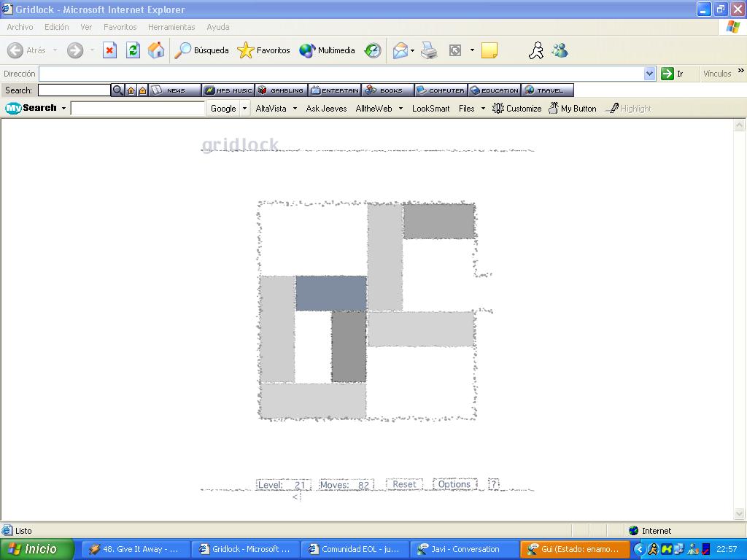The height and width of the screenshot is (560, 747).
Task: Launch the AIM running man icon
Action: pos(536,50)
